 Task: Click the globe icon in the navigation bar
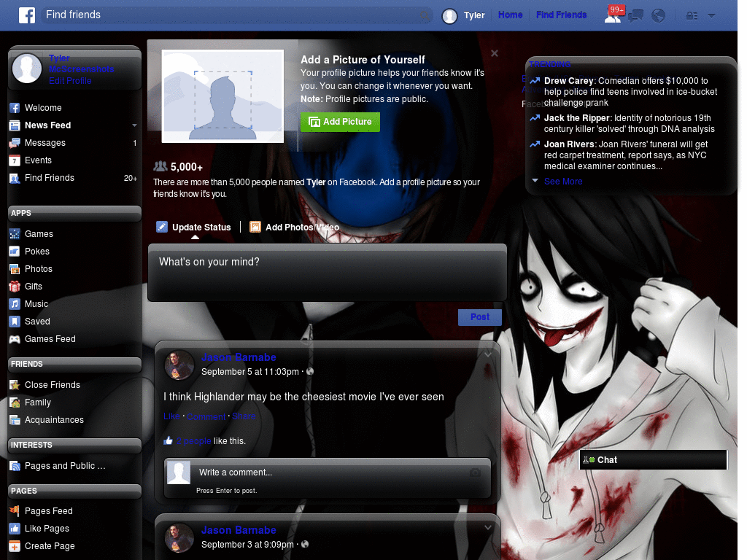point(658,15)
